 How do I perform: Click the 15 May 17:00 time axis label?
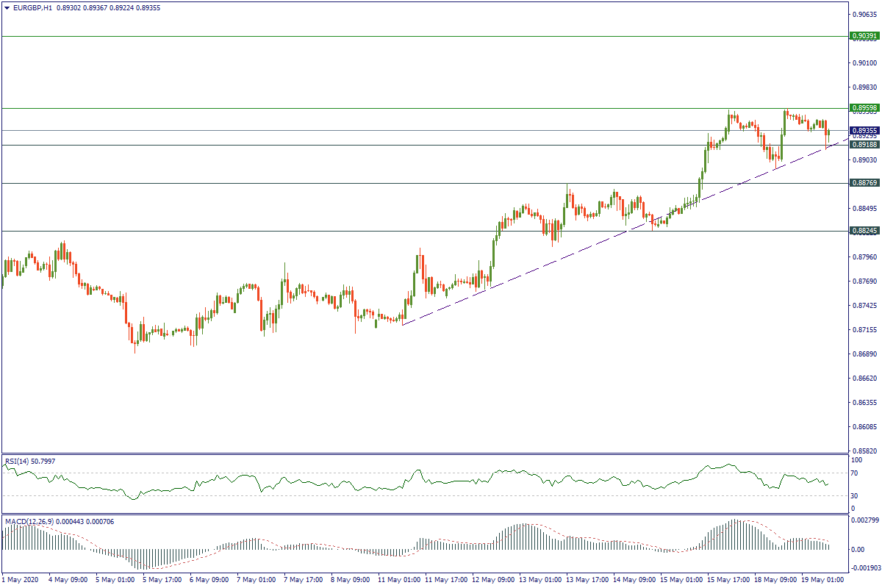(x=730, y=580)
